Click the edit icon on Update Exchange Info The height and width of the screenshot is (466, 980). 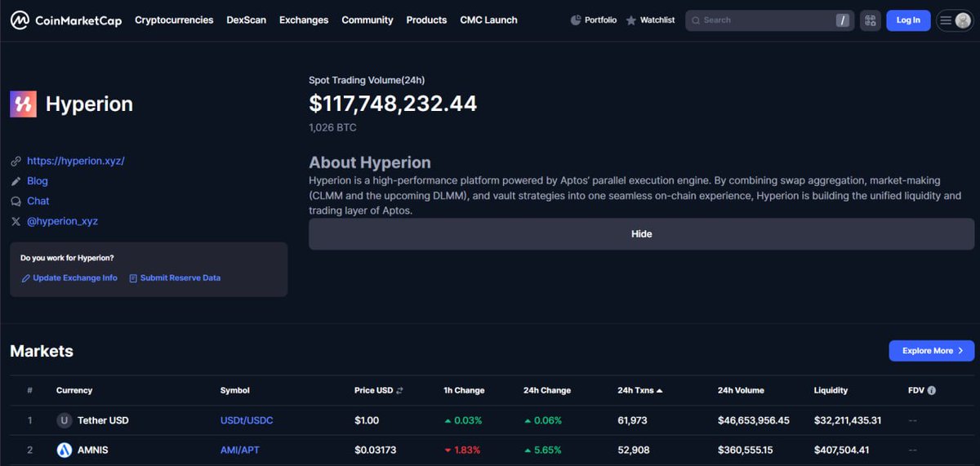pos(26,278)
